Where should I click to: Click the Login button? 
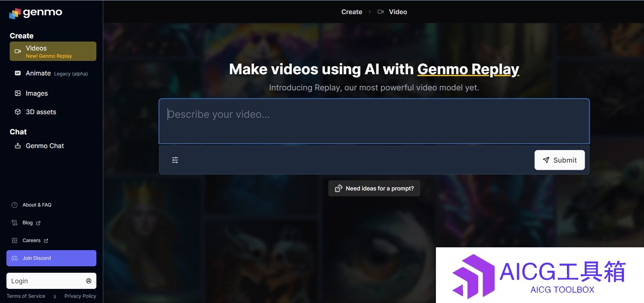click(x=51, y=281)
